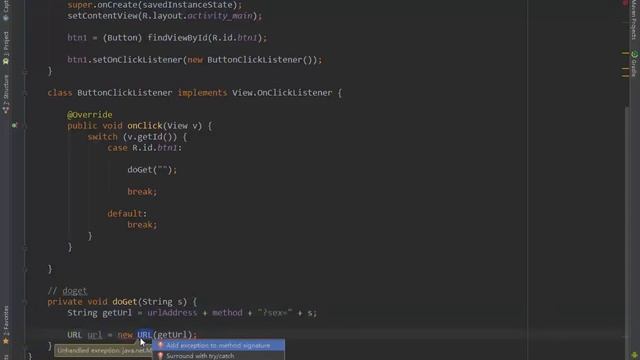Click 'super.onCreate(savedInstanceState)' line

click(x=155, y=5)
